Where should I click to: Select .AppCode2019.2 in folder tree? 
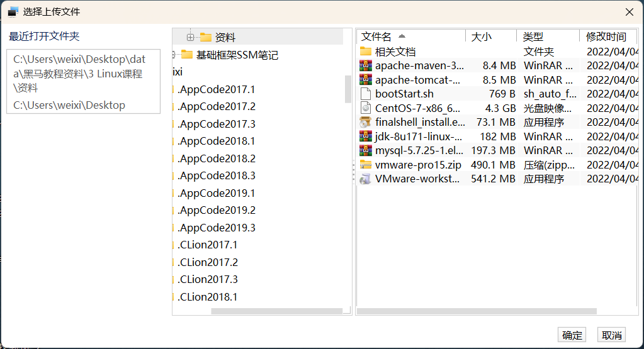pos(217,210)
